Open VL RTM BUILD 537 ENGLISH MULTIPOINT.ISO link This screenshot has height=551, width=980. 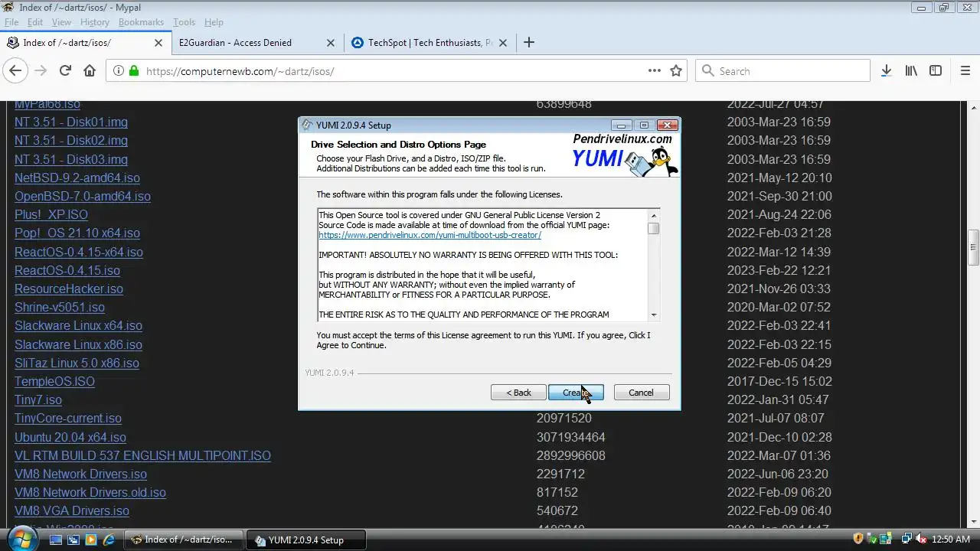[142, 455]
